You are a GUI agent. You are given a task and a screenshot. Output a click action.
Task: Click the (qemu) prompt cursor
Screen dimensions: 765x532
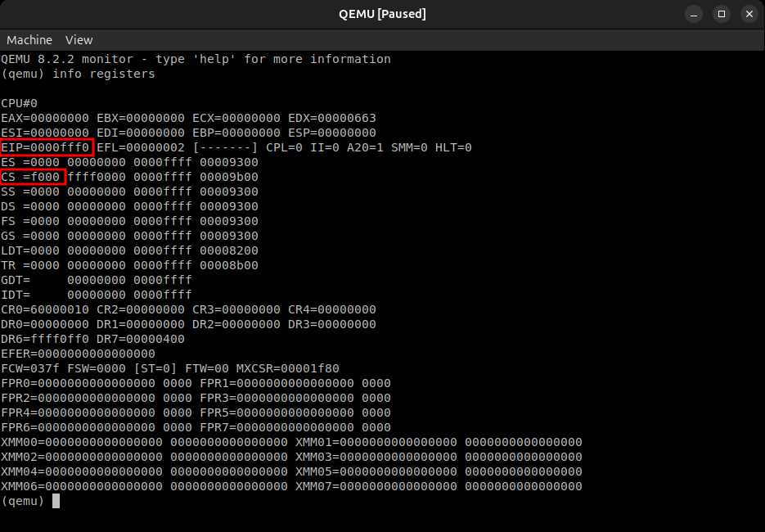pyautogui.click(x=55, y=501)
